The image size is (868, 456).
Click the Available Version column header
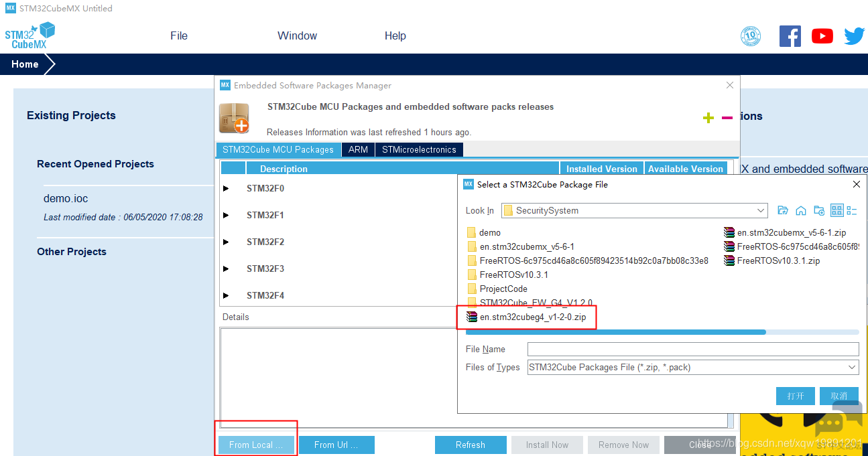(685, 169)
